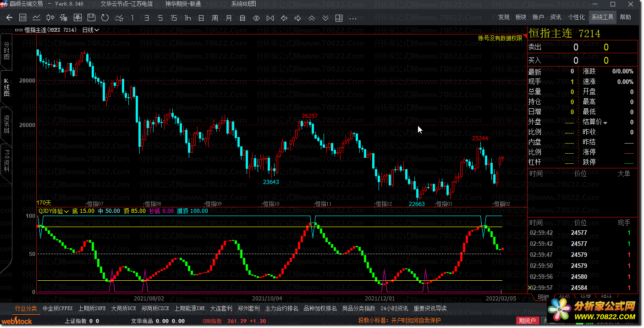Switch to the K线图 side tab

pyautogui.click(x=6, y=87)
